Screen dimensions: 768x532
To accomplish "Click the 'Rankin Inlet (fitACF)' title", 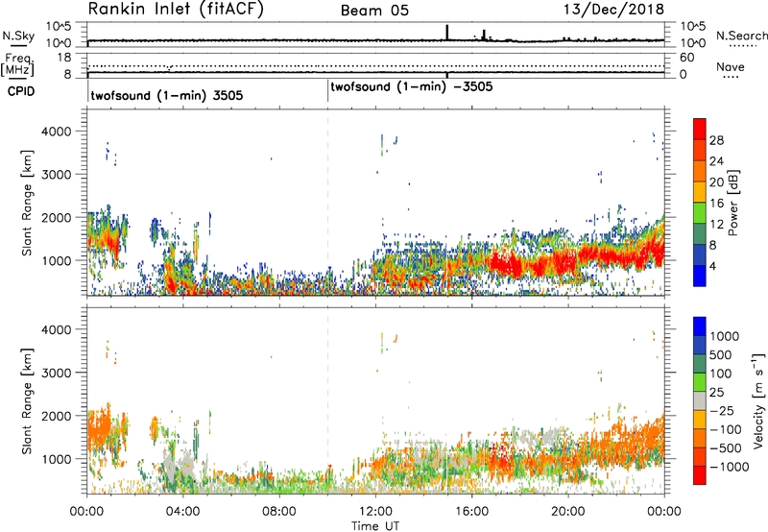I will [x=176, y=10].
